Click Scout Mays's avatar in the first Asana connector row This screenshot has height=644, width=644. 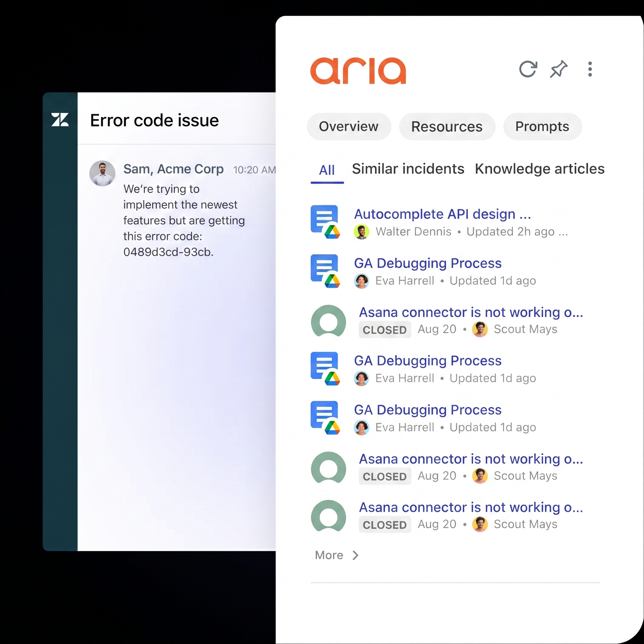(480, 329)
